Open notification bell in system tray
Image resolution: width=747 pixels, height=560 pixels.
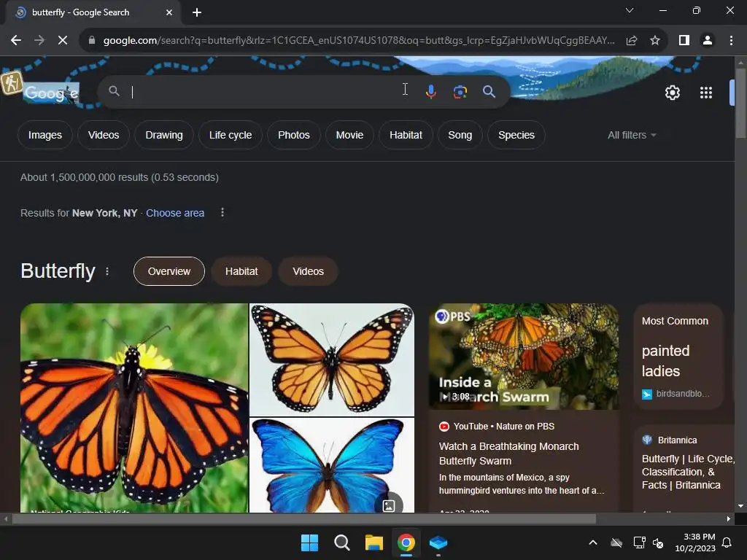[x=727, y=542]
